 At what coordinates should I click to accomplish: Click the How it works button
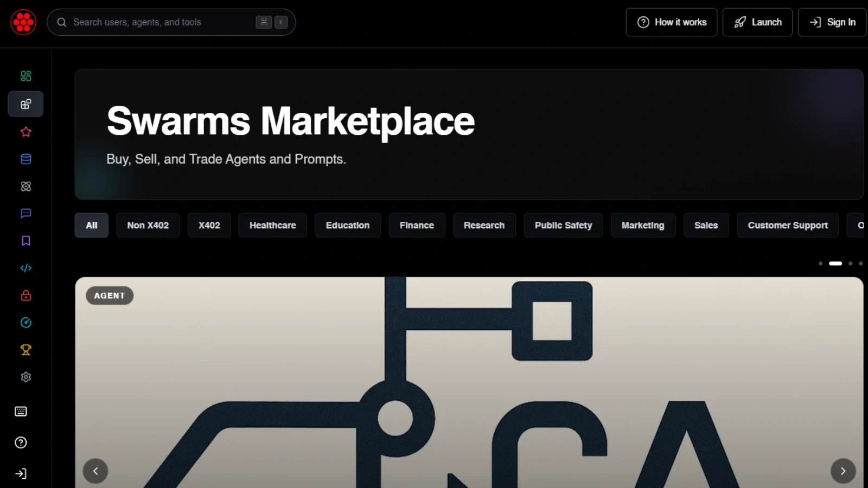tap(671, 22)
